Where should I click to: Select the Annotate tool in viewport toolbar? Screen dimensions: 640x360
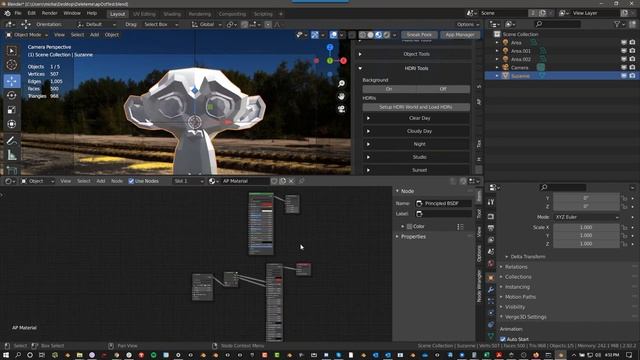tap(11, 140)
